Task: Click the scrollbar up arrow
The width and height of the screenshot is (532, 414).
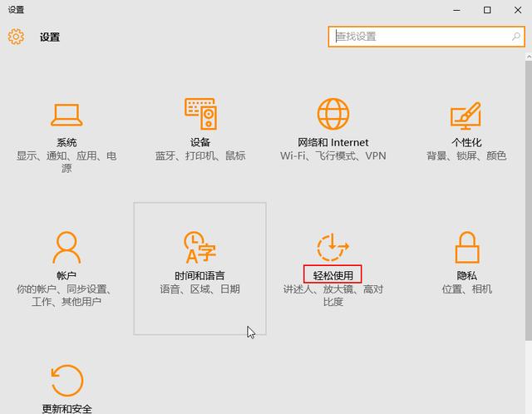Action: point(529,56)
